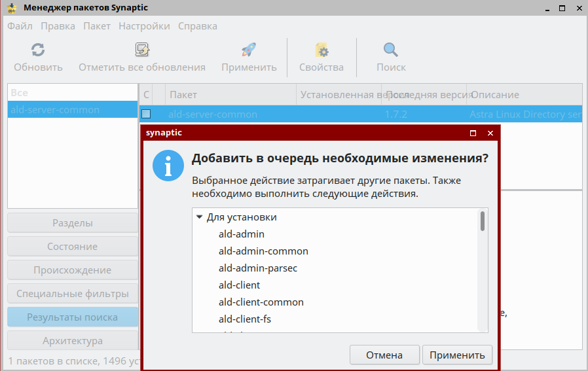
Task: Click the dialog package list scrollbar
Action: [482, 221]
